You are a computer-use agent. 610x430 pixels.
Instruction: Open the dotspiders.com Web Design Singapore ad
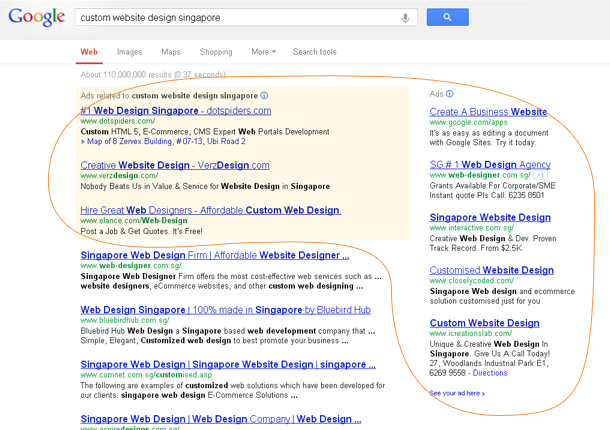(176, 111)
